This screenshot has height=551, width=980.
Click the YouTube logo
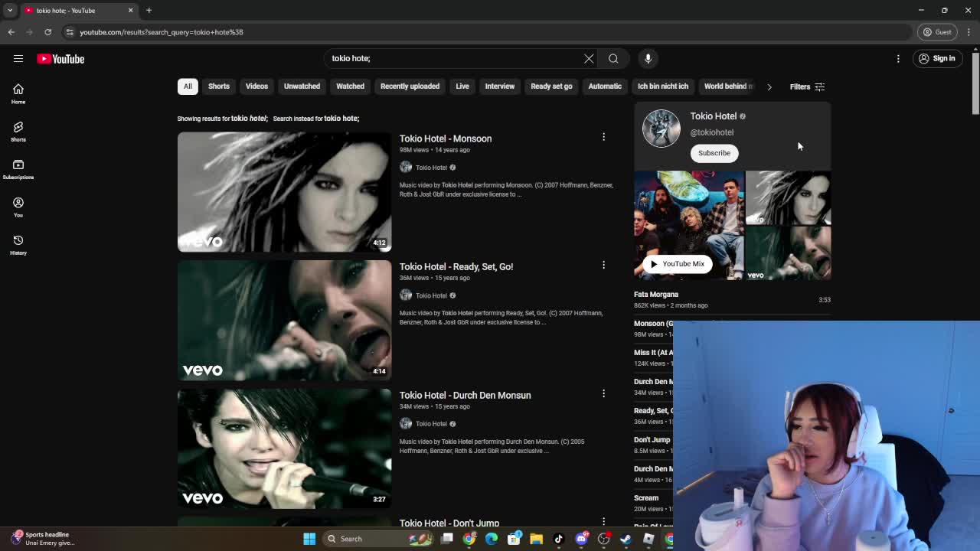coord(60,59)
